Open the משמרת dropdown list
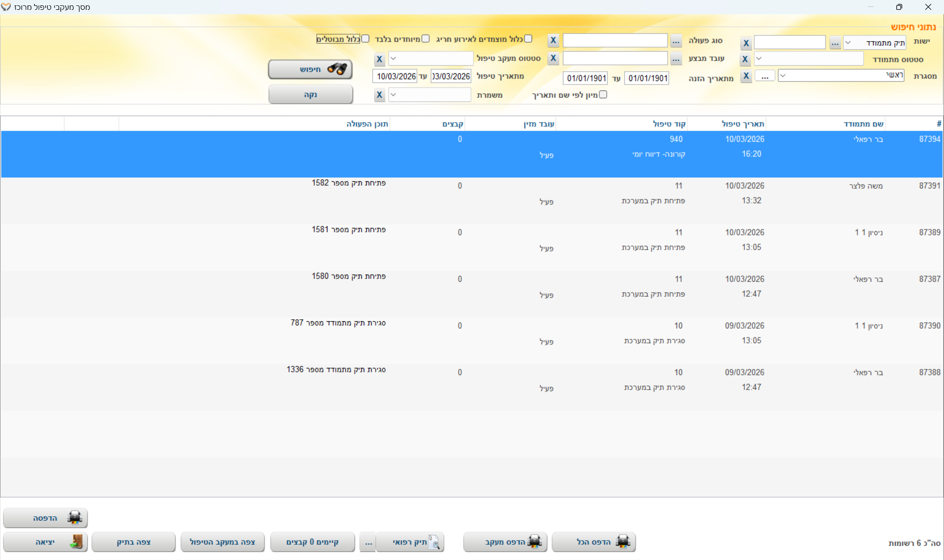 tap(393, 94)
